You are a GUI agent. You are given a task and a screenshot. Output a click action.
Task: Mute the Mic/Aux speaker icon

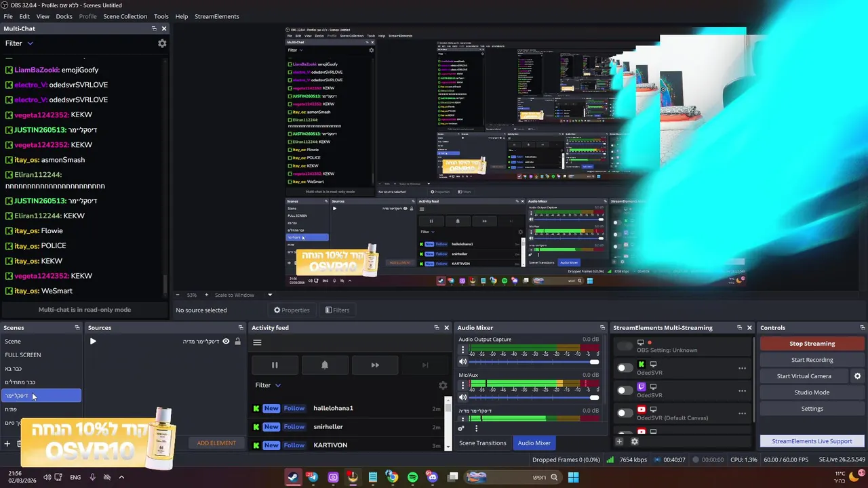pyautogui.click(x=463, y=397)
